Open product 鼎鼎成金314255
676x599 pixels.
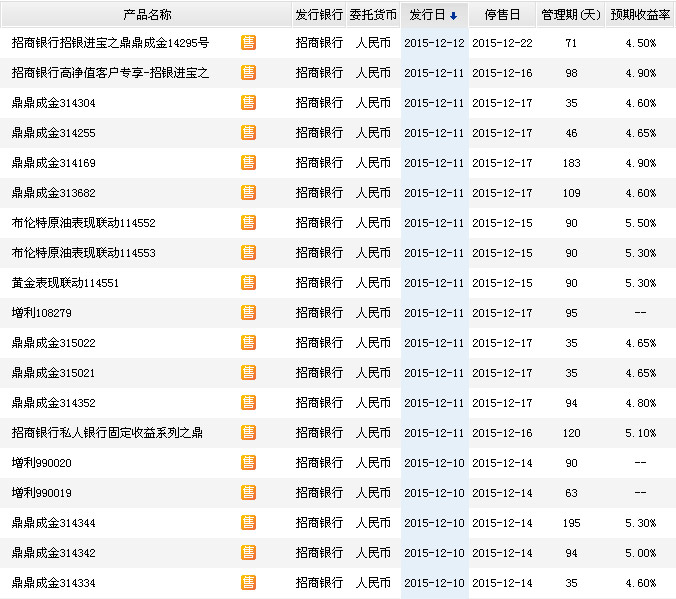[x=53, y=133]
